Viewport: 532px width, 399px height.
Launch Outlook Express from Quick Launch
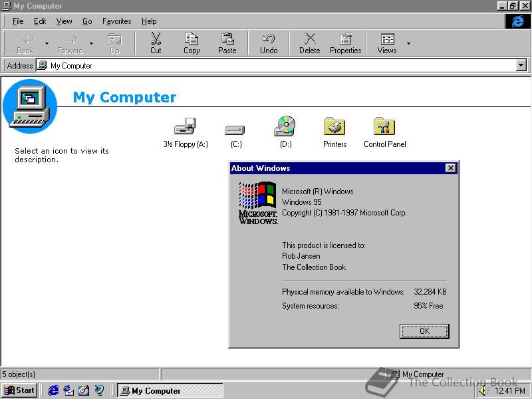coord(68,390)
